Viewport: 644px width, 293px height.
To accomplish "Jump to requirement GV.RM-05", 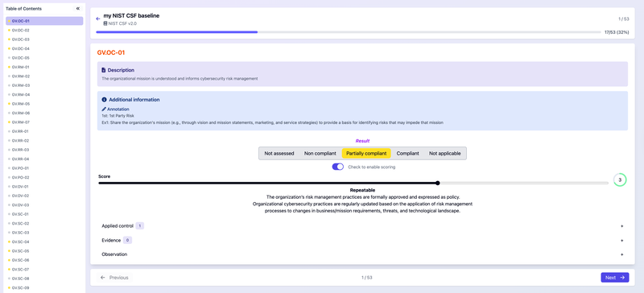I will point(21,104).
